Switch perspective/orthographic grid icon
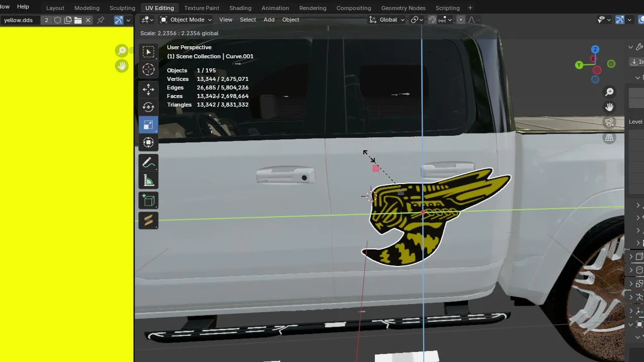 click(609, 137)
